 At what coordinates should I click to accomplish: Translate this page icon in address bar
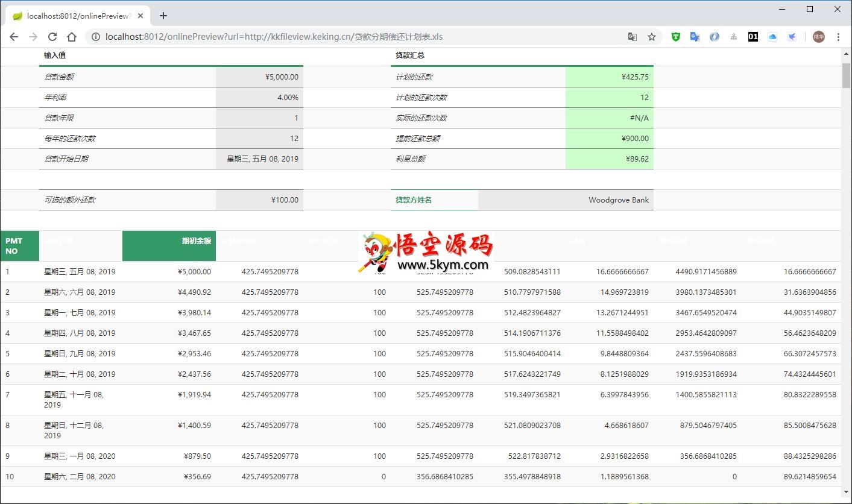[x=633, y=37]
